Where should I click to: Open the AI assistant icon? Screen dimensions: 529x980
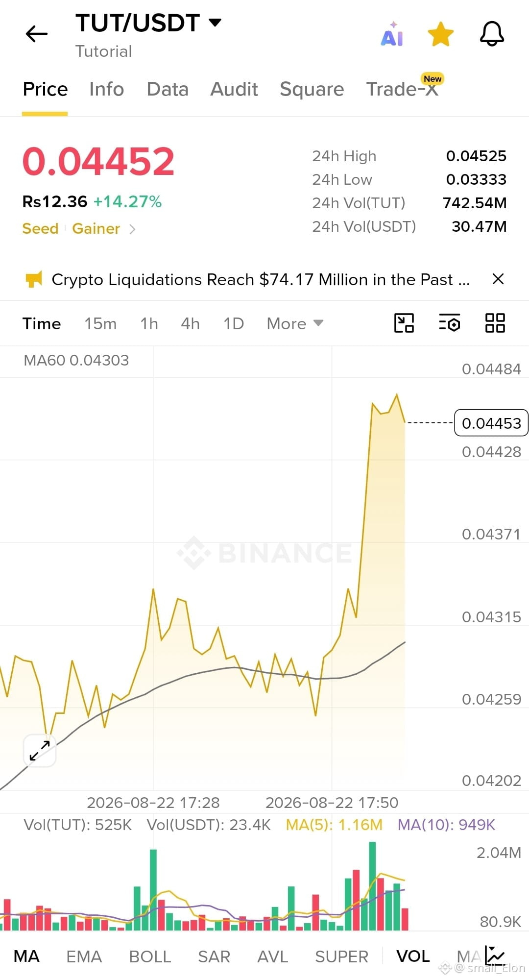coord(392,34)
